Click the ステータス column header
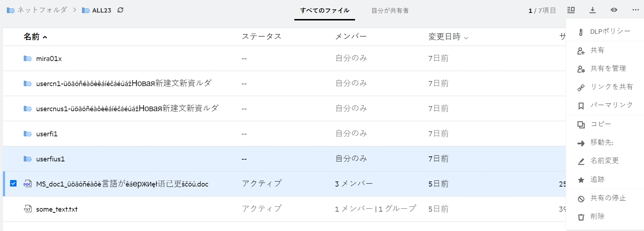The image size is (644, 231). tap(261, 37)
